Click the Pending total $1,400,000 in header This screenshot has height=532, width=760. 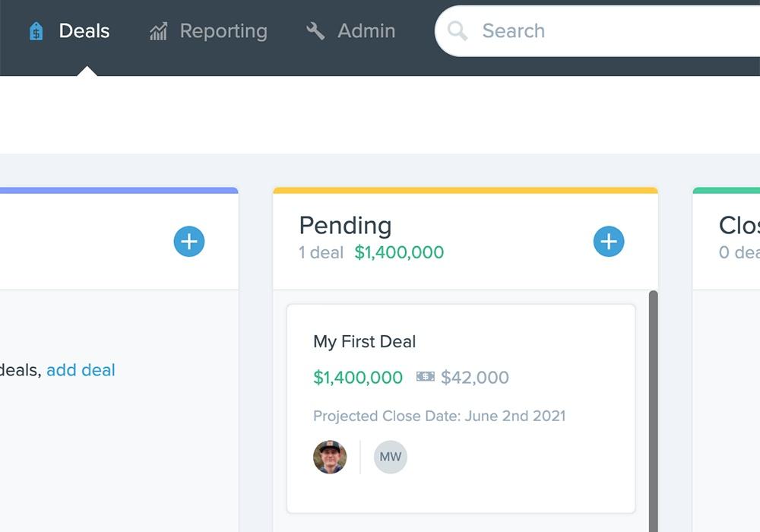[399, 252]
